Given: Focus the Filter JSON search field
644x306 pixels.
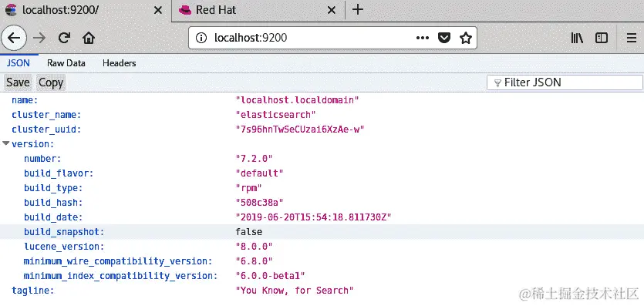Looking at the screenshot, I should coord(565,82).
